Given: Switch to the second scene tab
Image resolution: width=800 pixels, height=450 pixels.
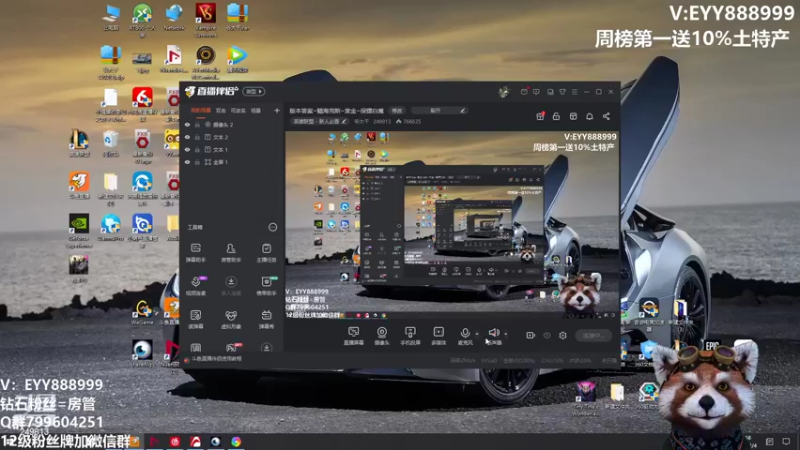Looking at the screenshot, I should tap(220, 110).
